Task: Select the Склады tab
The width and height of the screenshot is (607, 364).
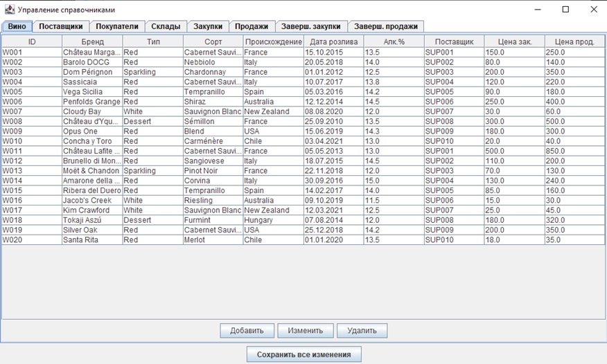Action: (166, 26)
